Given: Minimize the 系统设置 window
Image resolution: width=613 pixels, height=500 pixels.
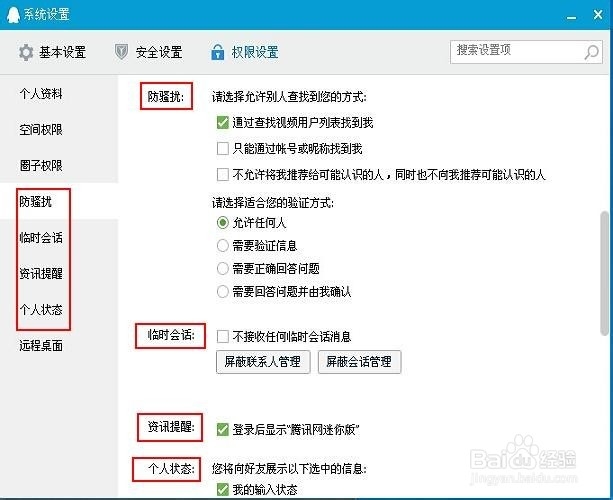Looking at the screenshot, I should [572, 16].
